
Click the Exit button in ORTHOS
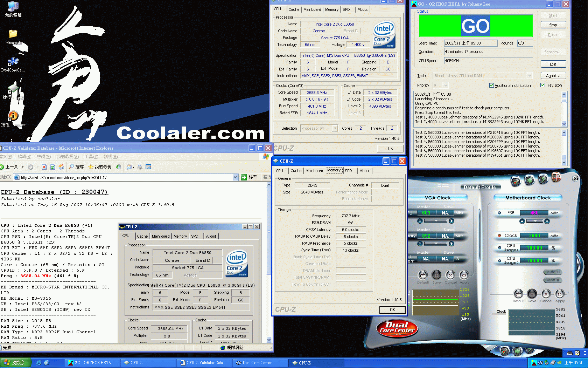tap(553, 64)
